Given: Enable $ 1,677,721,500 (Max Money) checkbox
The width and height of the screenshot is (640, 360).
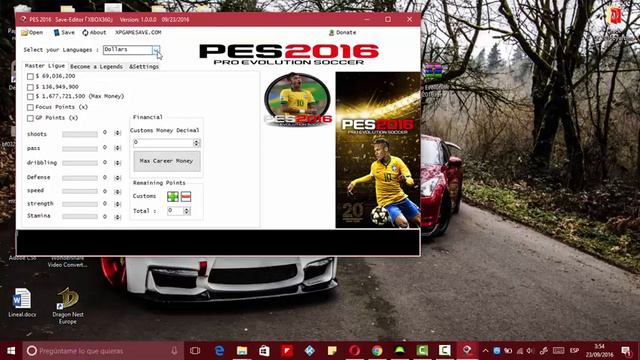Looking at the screenshot, I should (x=30, y=97).
